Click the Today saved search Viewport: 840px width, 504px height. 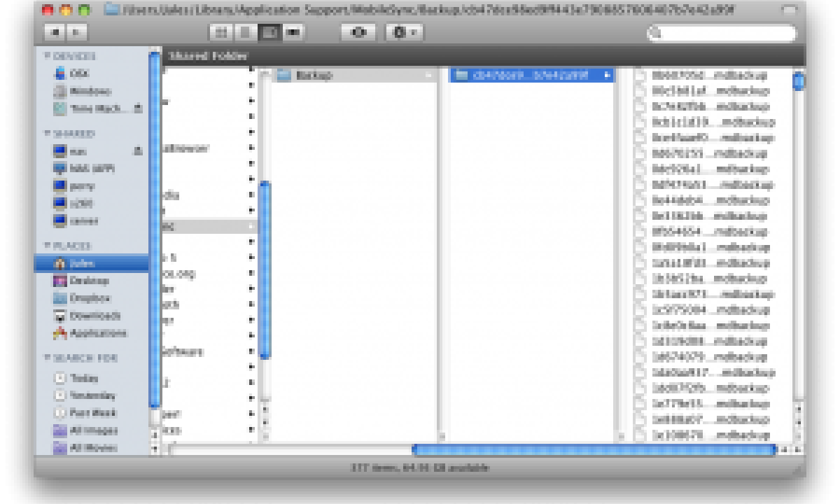coord(83,378)
